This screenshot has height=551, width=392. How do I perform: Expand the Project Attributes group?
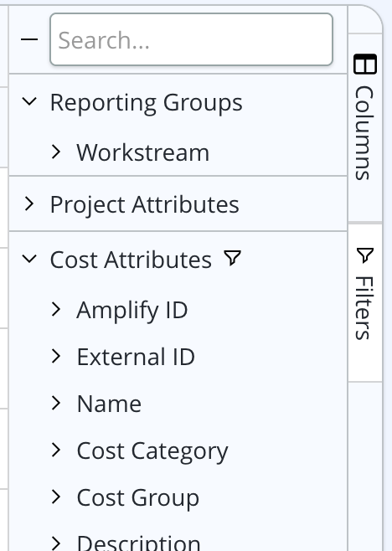[x=29, y=204]
